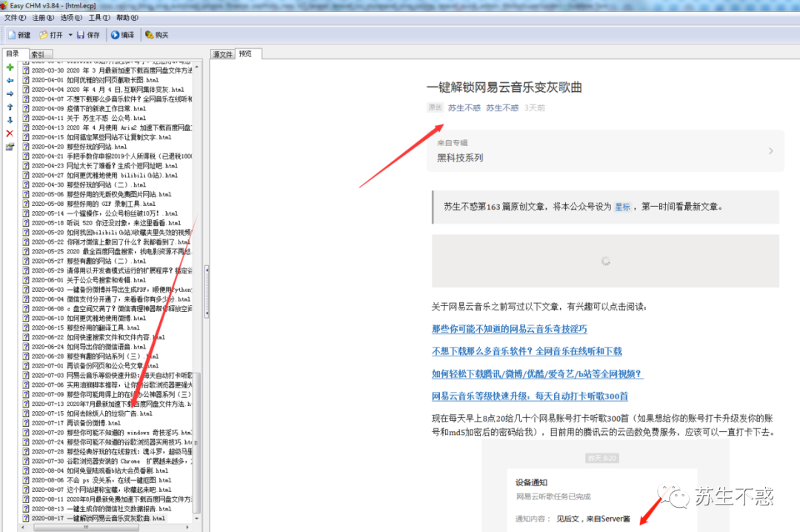Open the 选项 menu

(71, 18)
